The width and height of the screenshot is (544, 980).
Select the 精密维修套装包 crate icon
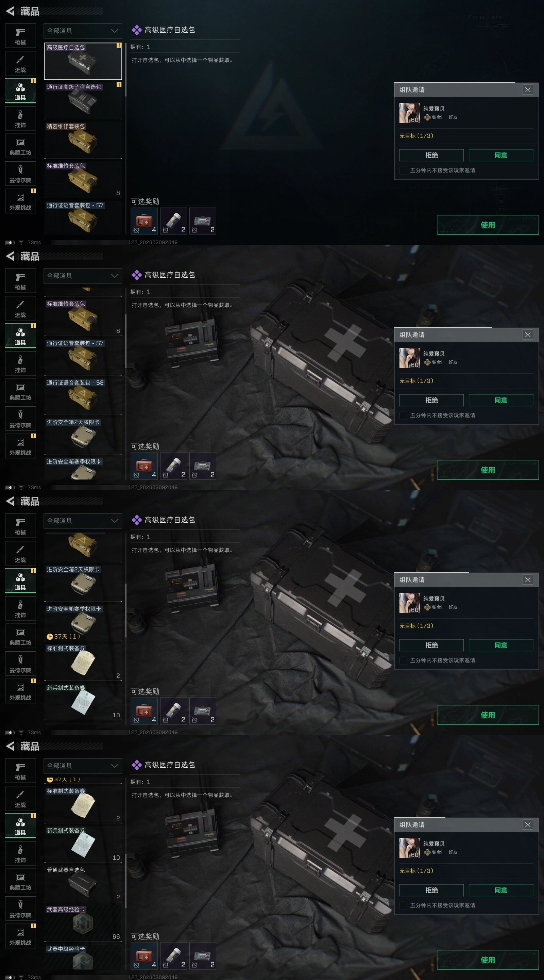click(x=83, y=142)
